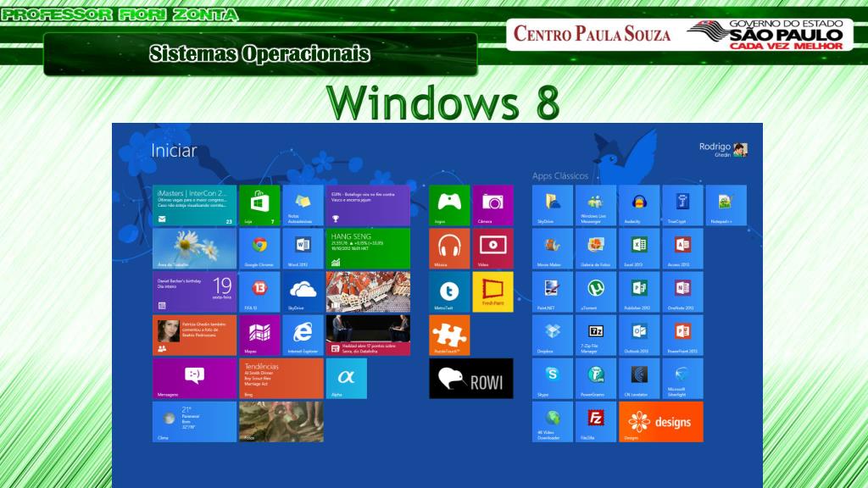Open the Loja (Store) tile
Image resolution: width=868 pixels, height=488 pixels.
pyautogui.click(x=259, y=205)
